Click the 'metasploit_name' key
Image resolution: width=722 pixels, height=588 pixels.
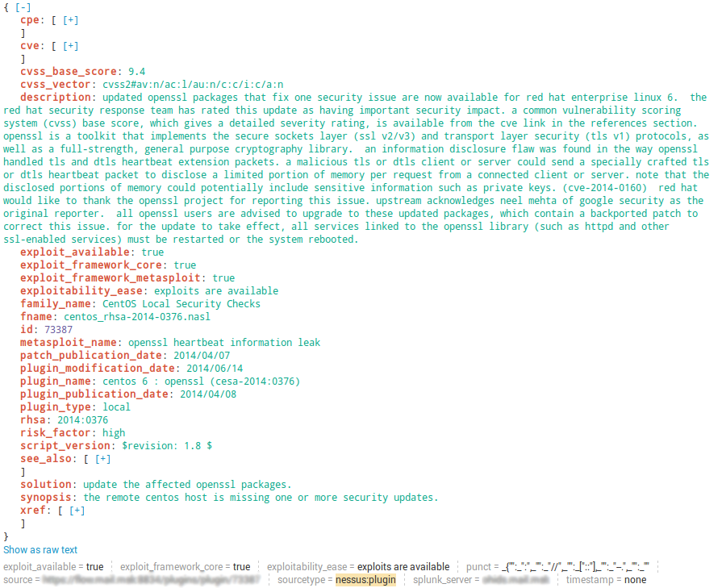pyautogui.click(x=68, y=342)
